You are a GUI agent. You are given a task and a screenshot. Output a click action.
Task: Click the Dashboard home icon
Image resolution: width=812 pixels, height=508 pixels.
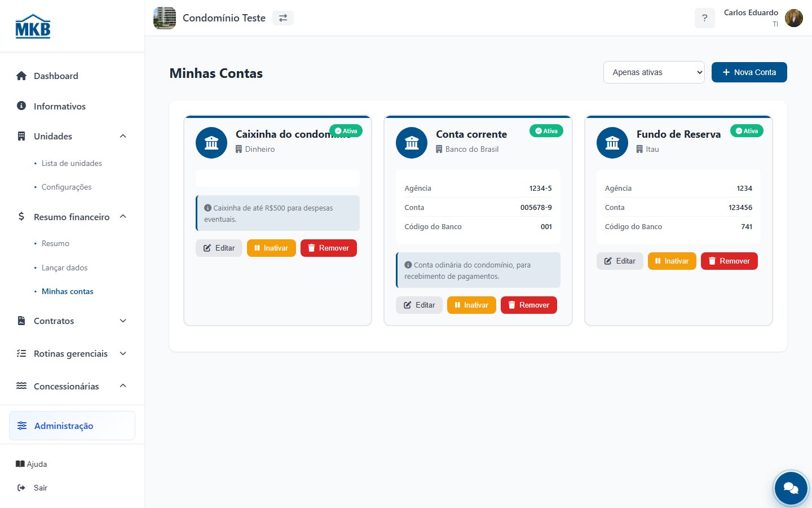click(21, 76)
